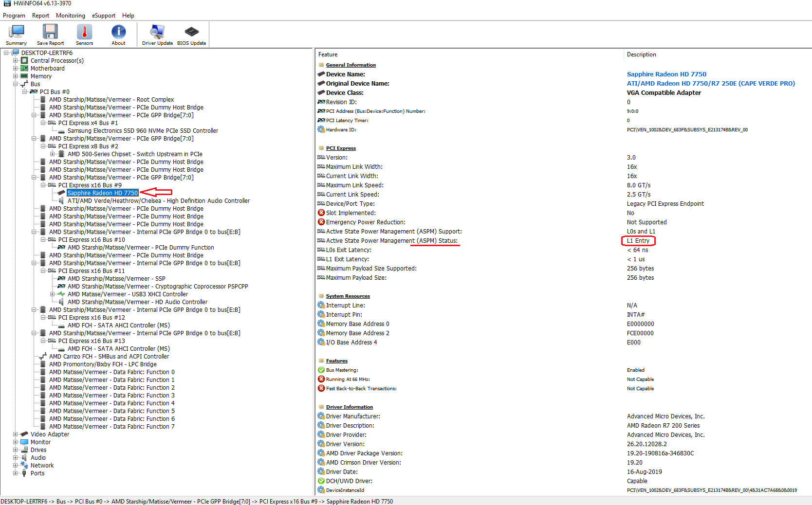812x505 pixels.
Task: Click the Bus Mastering green check icon
Action: (321, 370)
